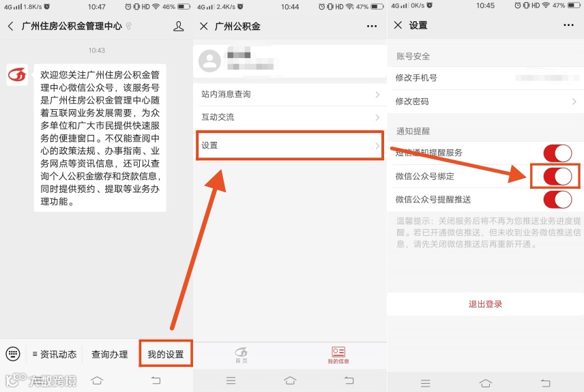Open the 查询办理 menu
The height and width of the screenshot is (392, 584).
point(109,354)
